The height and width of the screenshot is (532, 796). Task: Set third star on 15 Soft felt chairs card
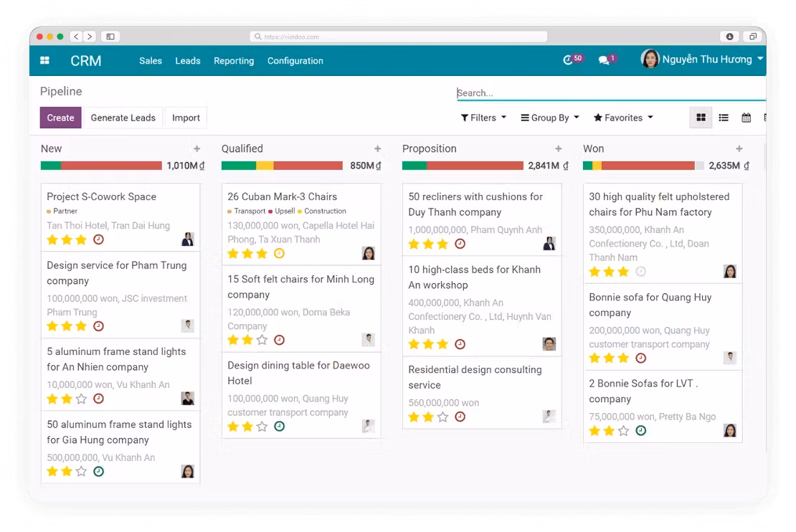coord(262,340)
